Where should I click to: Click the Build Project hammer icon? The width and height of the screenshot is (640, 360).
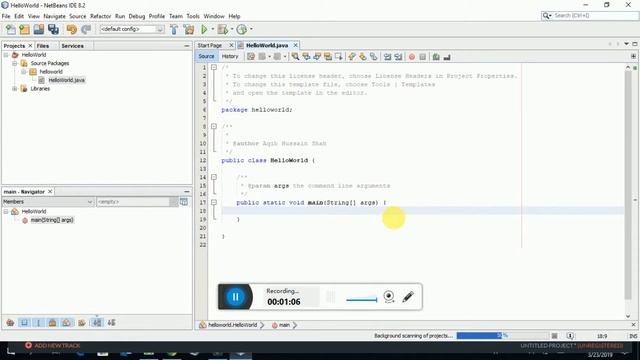coord(174,29)
